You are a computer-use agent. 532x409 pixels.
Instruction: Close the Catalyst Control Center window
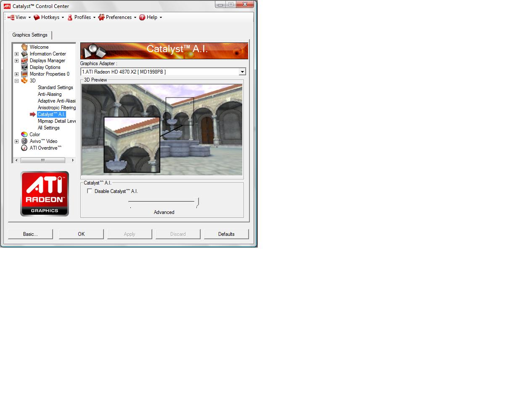pos(246,4)
